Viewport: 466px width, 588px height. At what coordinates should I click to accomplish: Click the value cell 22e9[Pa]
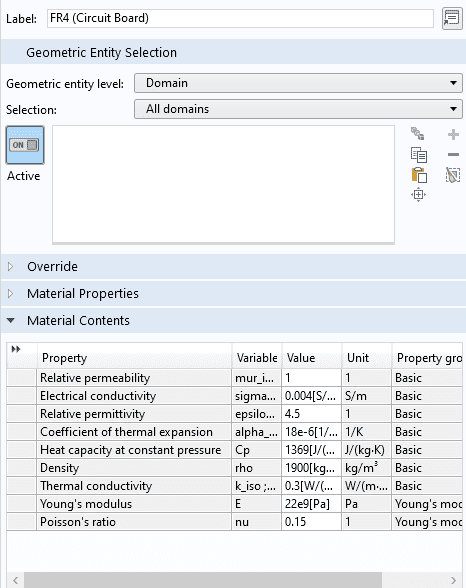pos(312,504)
